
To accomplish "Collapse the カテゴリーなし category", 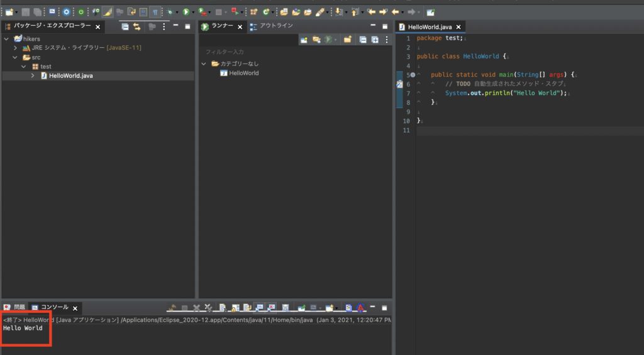I will coord(204,64).
